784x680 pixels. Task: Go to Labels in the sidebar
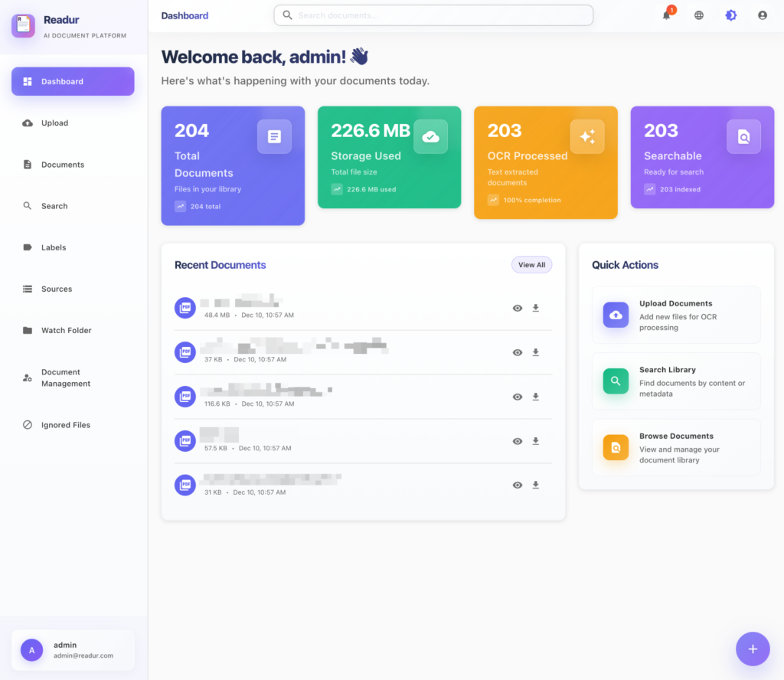54,247
